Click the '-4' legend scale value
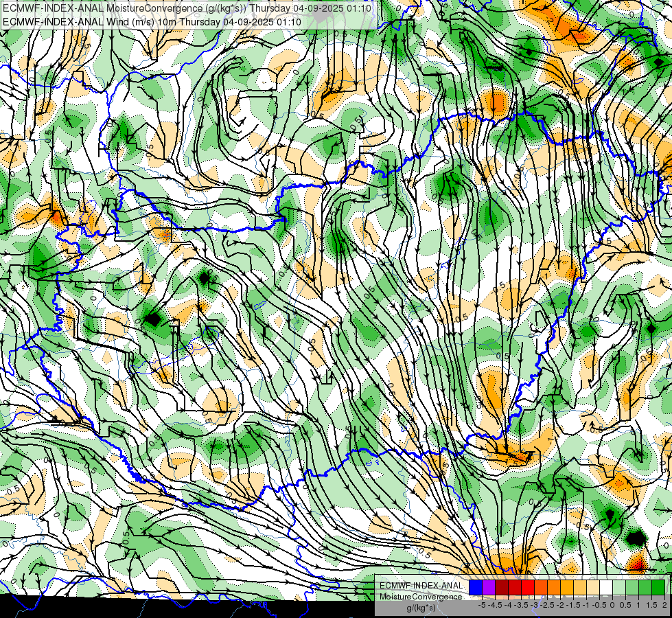The width and height of the screenshot is (672, 618). [x=508, y=605]
